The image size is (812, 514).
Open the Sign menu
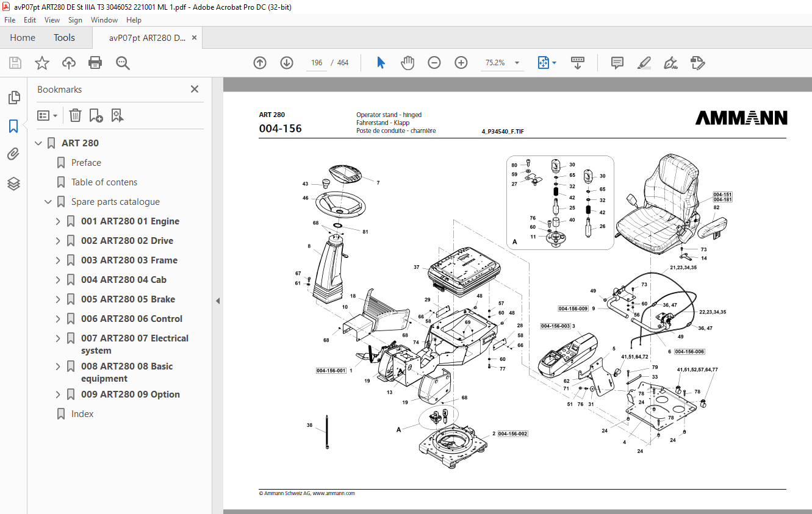(x=75, y=20)
